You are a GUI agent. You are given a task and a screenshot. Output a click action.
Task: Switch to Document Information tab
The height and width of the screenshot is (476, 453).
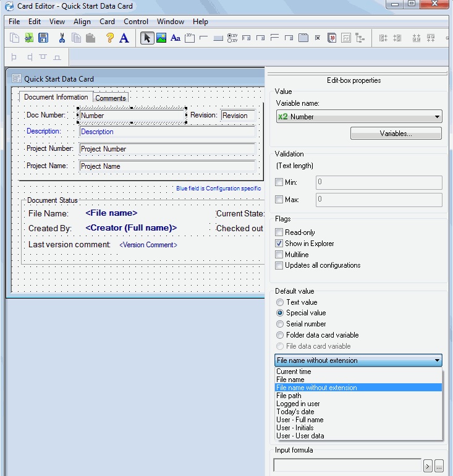click(56, 97)
